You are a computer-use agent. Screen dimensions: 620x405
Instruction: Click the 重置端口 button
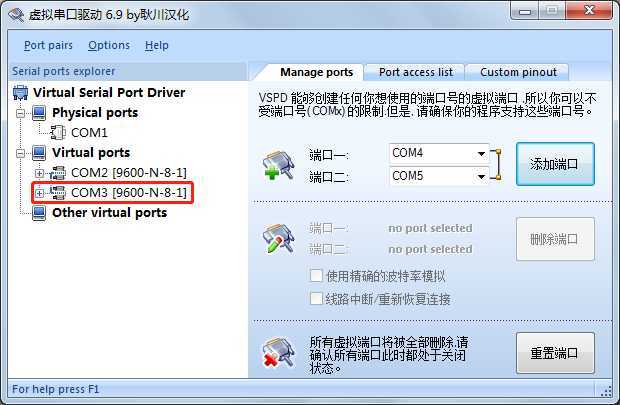[x=555, y=353]
